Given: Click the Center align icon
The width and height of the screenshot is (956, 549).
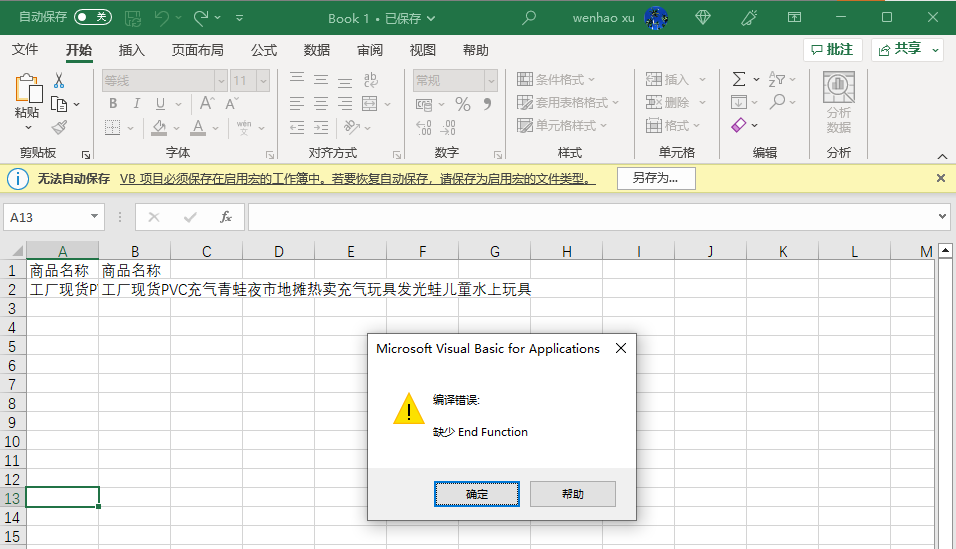Looking at the screenshot, I should [321, 104].
